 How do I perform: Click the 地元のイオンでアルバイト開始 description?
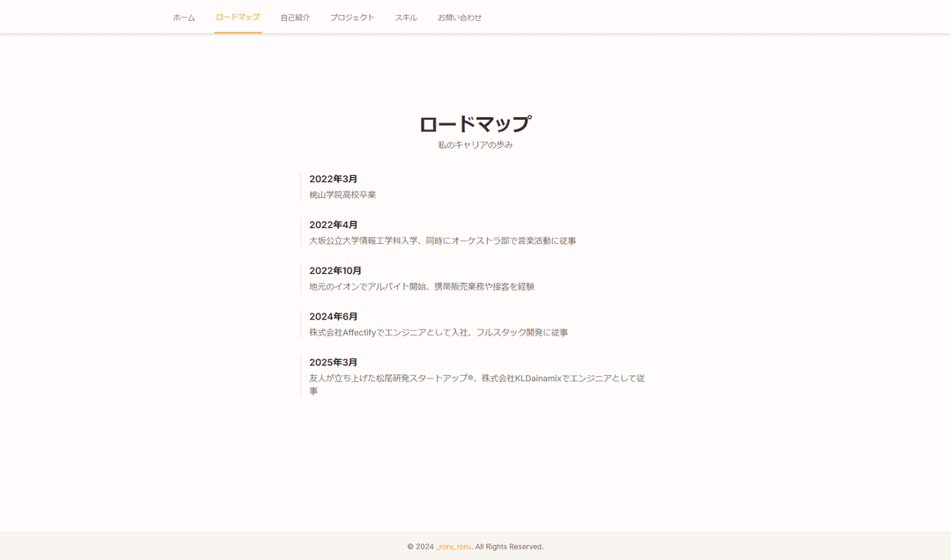point(422,286)
